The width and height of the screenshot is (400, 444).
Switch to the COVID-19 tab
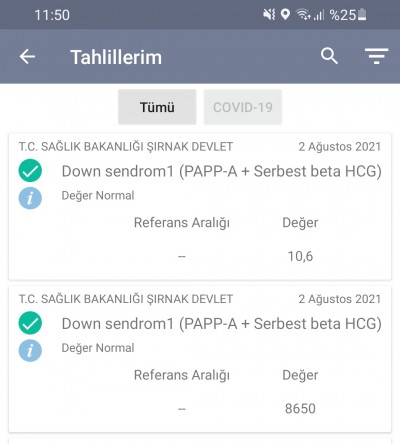pyautogui.click(x=243, y=107)
